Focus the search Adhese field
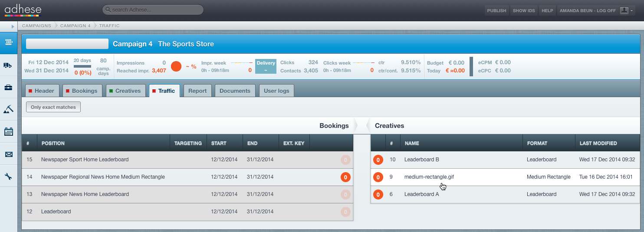Image resolution: width=644 pixels, height=232 pixels. coord(153,10)
